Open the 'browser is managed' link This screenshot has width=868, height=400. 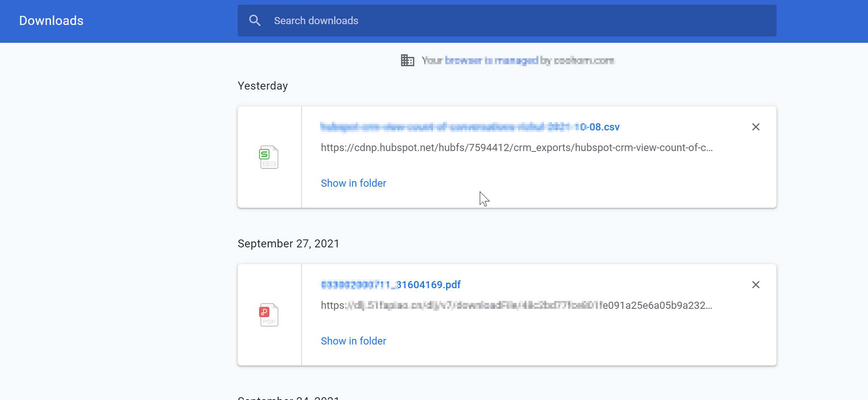pos(491,60)
